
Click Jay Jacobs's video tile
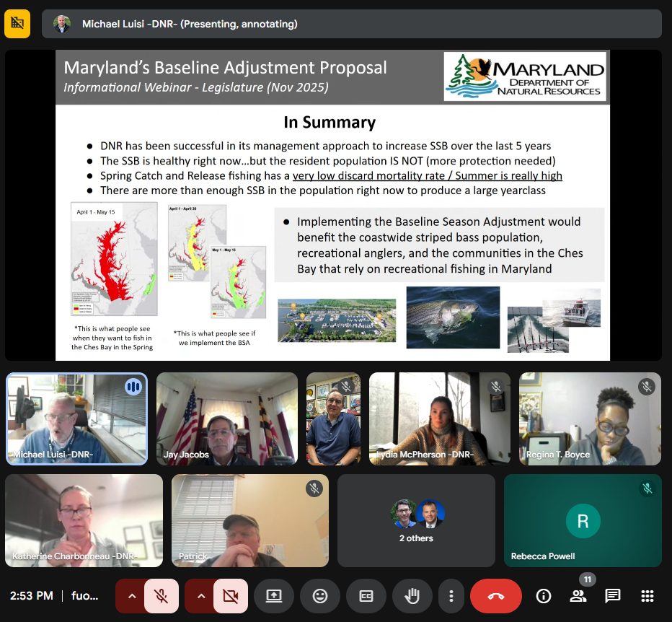point(226,419)
